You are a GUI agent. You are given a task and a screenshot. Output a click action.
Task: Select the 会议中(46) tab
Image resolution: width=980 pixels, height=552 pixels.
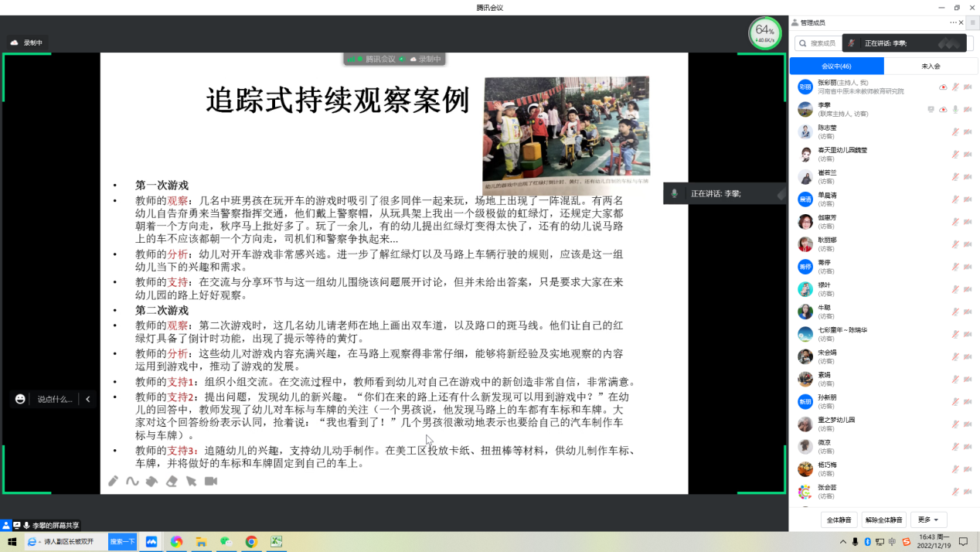click(836, 66)
